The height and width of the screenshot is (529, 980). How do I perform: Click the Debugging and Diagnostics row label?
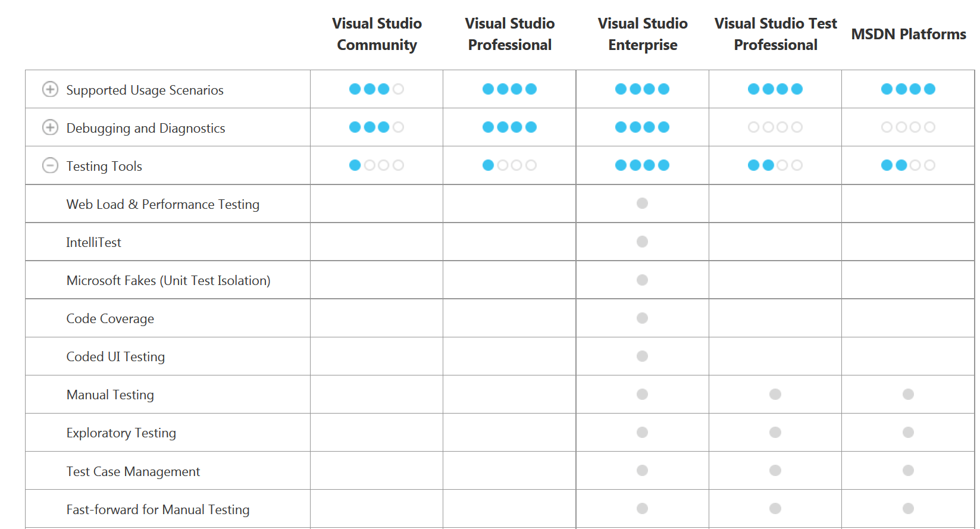click(146, 128)
